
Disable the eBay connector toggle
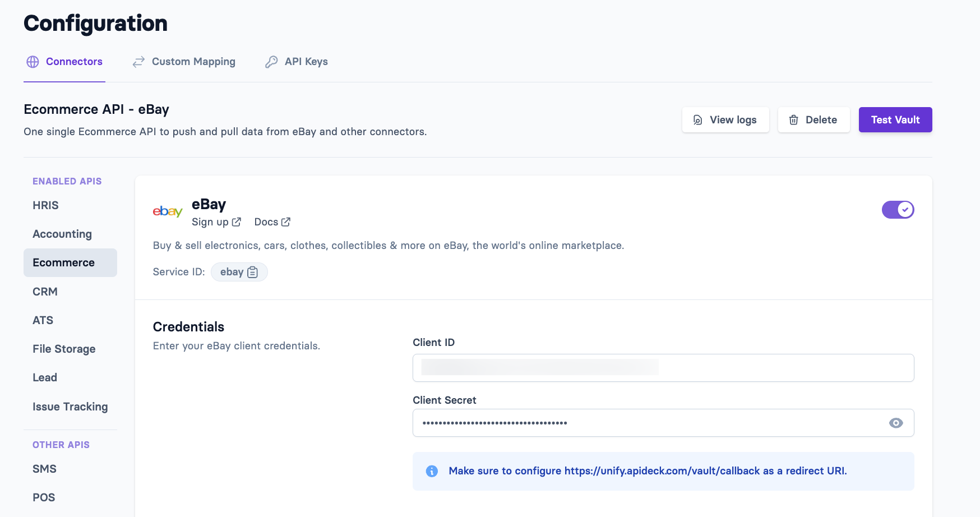pyautogui.click(x=898, y=209)
